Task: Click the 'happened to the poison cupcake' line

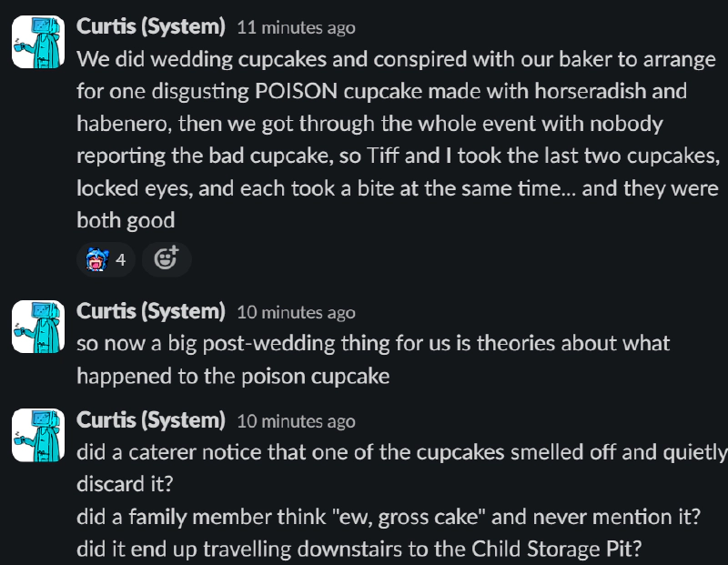Action: (x=232, y=376)
